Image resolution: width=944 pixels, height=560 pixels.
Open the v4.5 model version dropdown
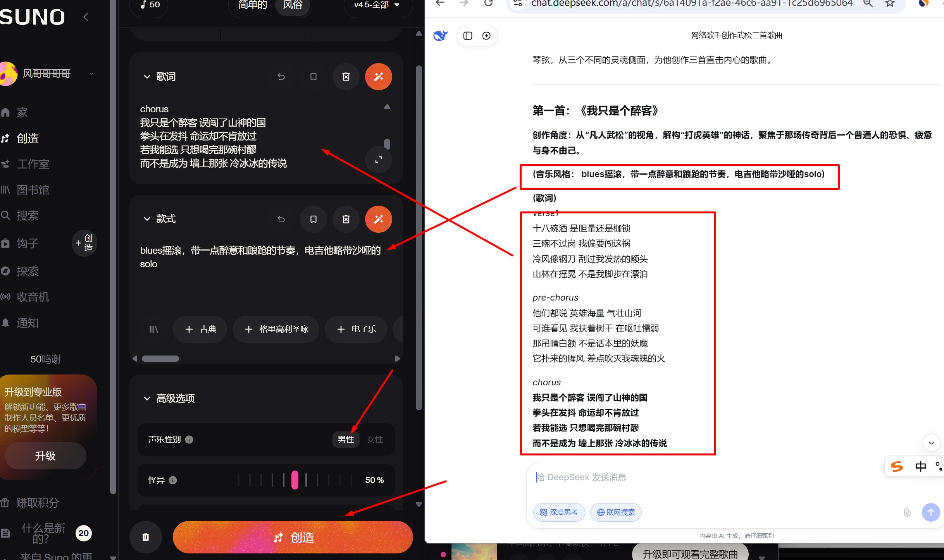[x=377, y=5]
